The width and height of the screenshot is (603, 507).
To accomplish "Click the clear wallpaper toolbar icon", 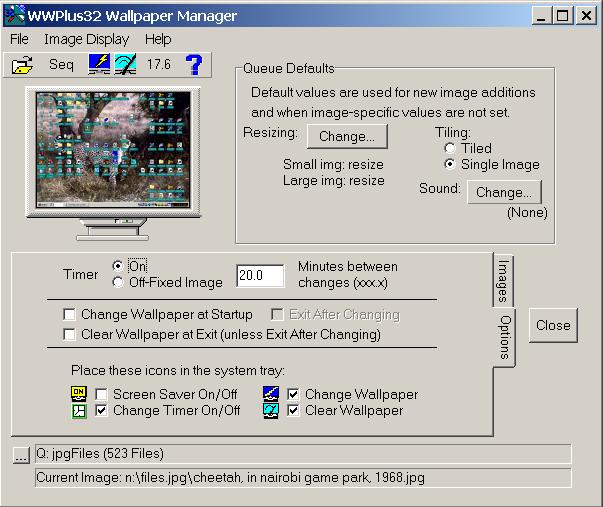I will (125, 64).
